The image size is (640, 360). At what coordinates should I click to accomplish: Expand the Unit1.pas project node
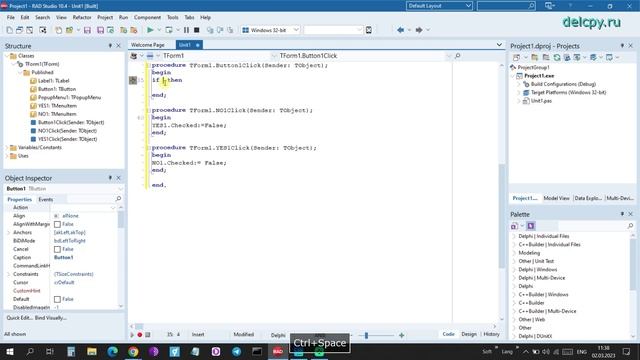520,101
